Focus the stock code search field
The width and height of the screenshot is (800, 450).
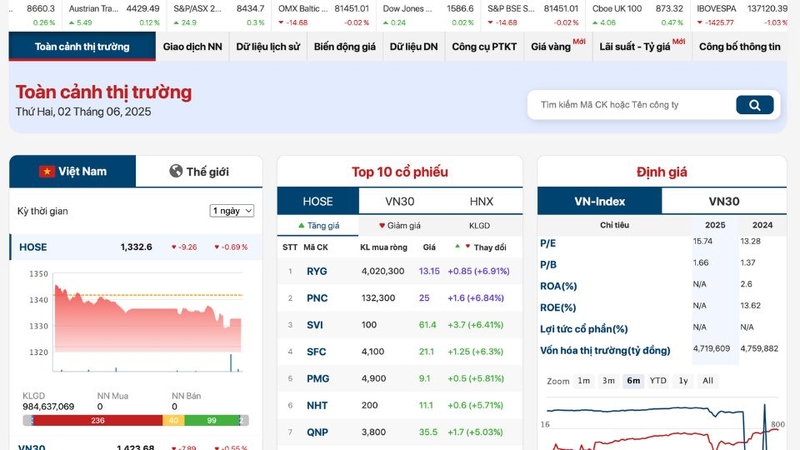click(633, 105)
